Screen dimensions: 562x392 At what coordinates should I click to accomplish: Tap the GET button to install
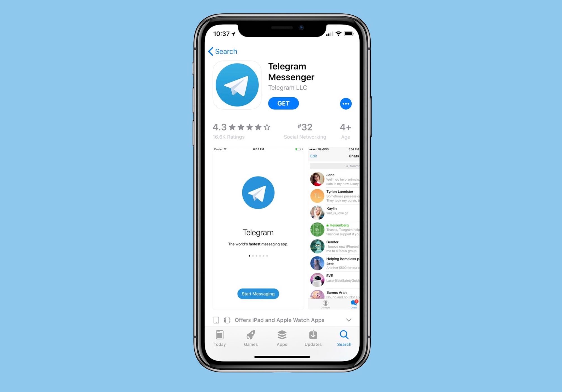283,103
